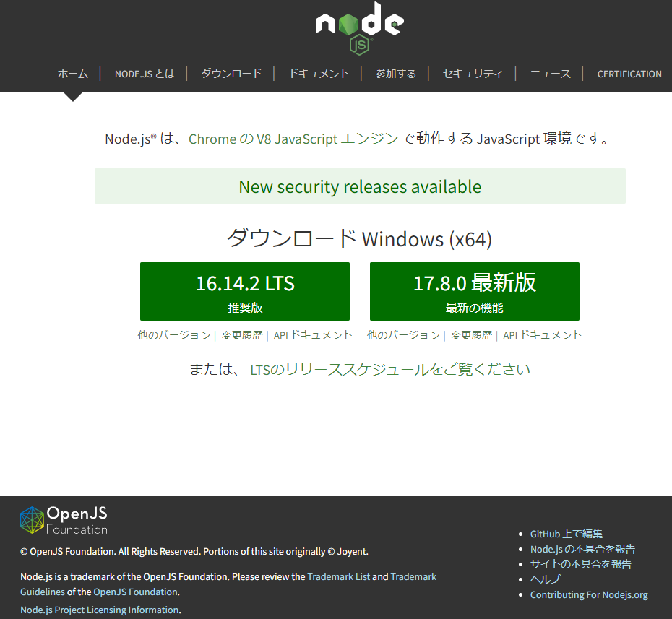Open ニュース navigation item
This screenshot has height=619, width=672.
[551, 74]
